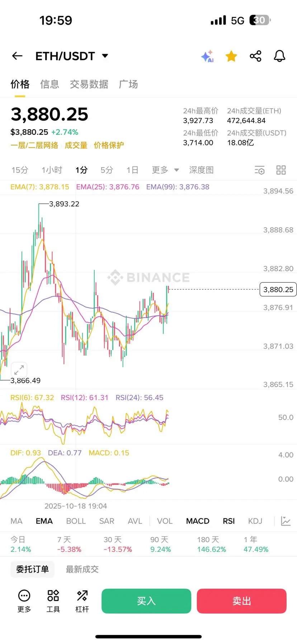Image resolution: width=297 pixels, height=644 pixels.
Task: Open the 深度图 depth chart
Action: click(202, 170)
